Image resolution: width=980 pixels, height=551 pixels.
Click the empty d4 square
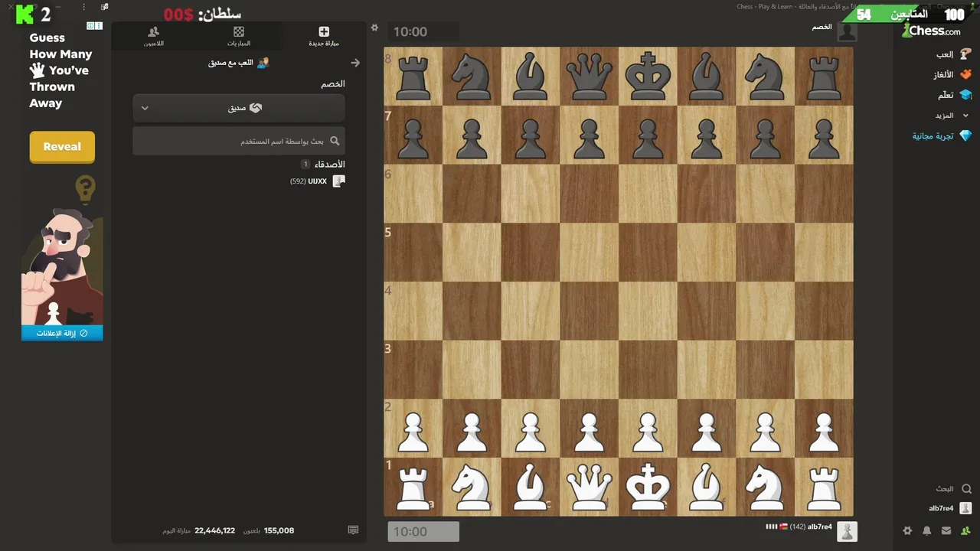(589, 311)
